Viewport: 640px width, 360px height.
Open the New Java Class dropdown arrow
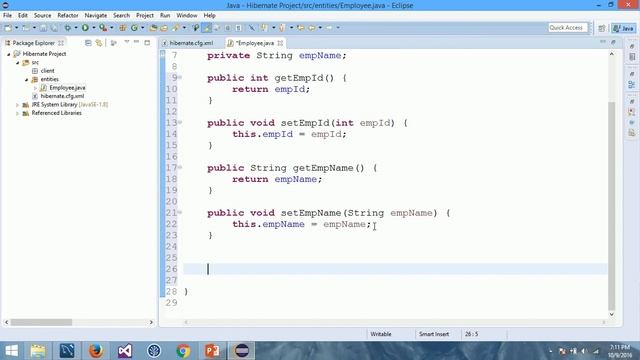[142, 28]
